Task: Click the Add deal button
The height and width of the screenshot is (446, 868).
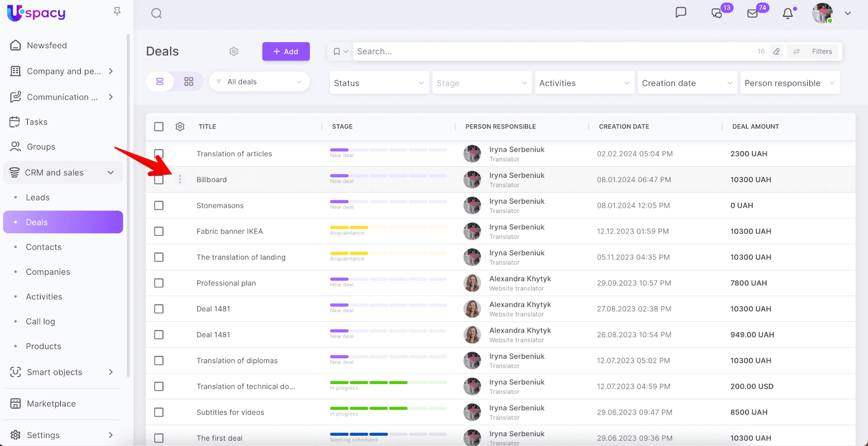Action: click(x=286, y=51)
